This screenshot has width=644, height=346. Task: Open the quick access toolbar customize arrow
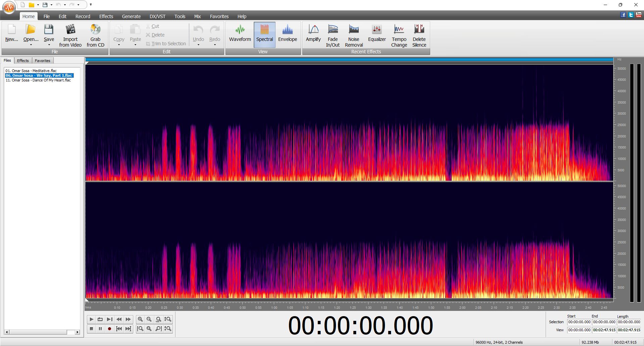[91, 5]
